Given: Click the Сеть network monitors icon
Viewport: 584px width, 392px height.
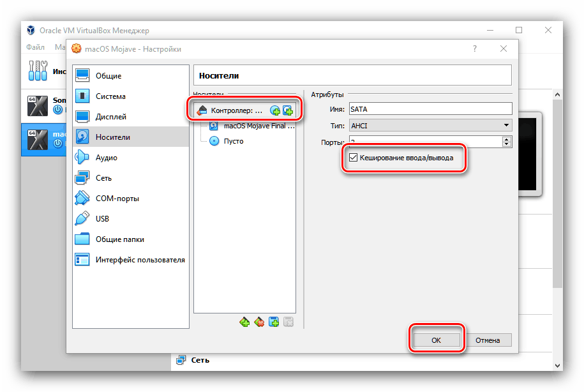Looking at the screenshot, I should point(82,177).
